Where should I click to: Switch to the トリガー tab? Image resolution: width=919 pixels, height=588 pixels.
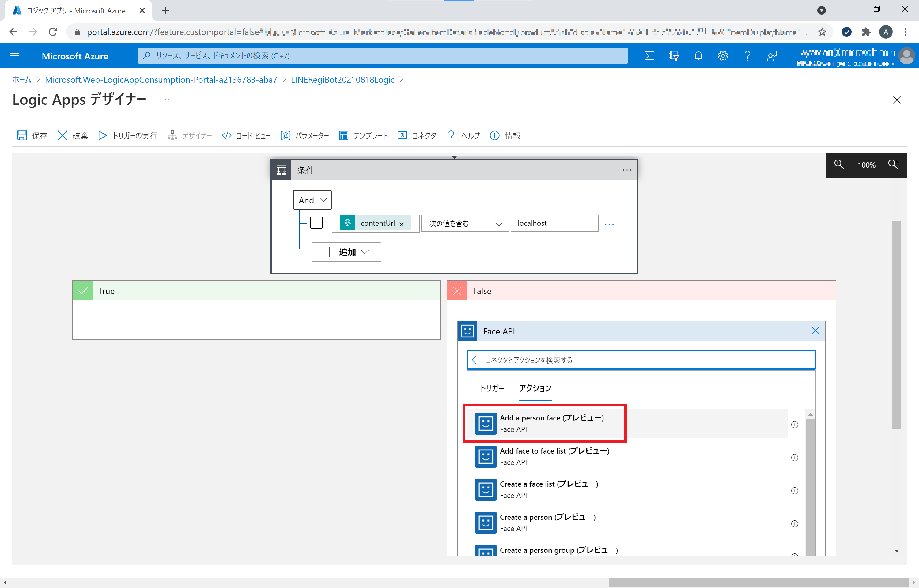click(x=492, y=388)
